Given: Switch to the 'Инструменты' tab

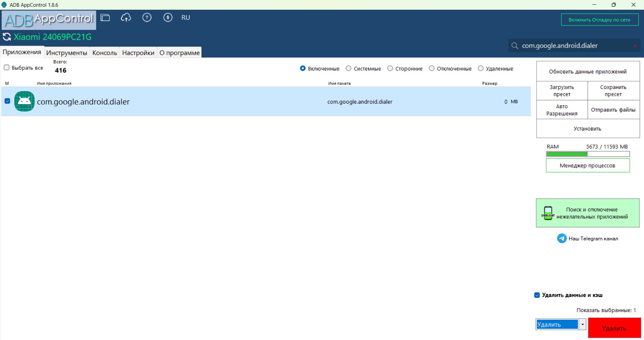Looking at the screenshot, I should tap(66, 53).
